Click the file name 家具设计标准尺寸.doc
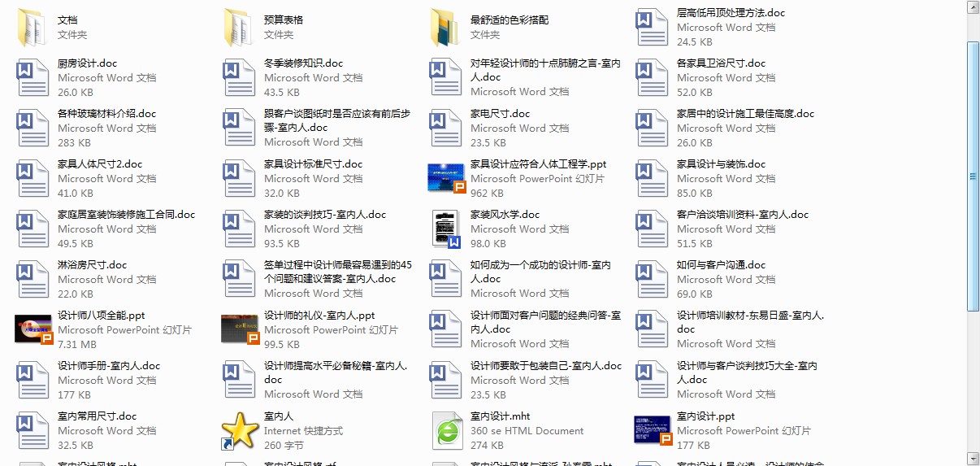The height and width of the screenshot is (466, 980). 313,164
